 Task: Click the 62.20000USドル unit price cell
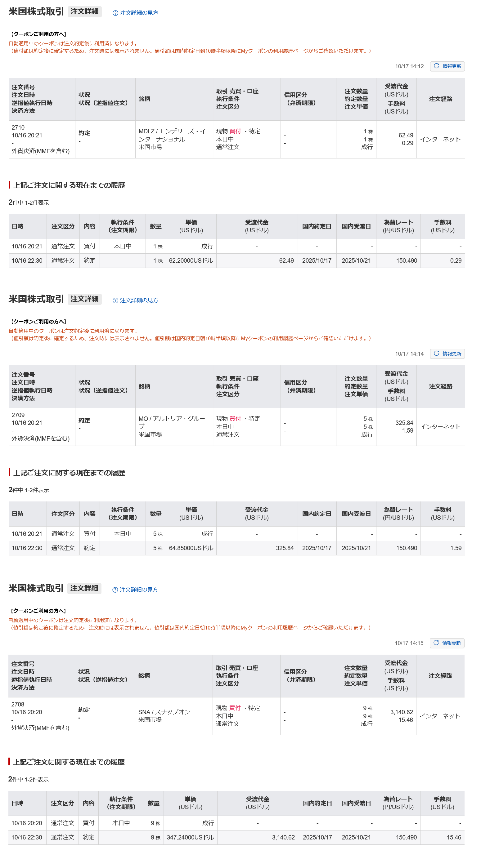click(x=191, y=261)
